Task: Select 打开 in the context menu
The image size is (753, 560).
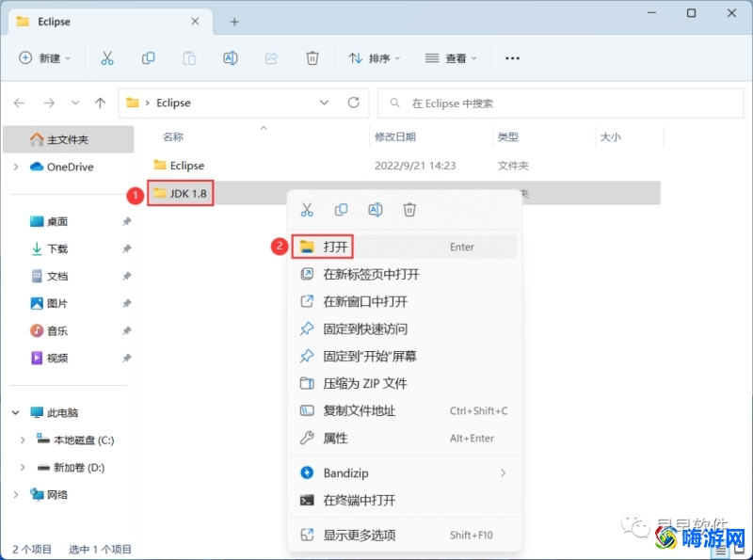Action: [x=404, y=247]
